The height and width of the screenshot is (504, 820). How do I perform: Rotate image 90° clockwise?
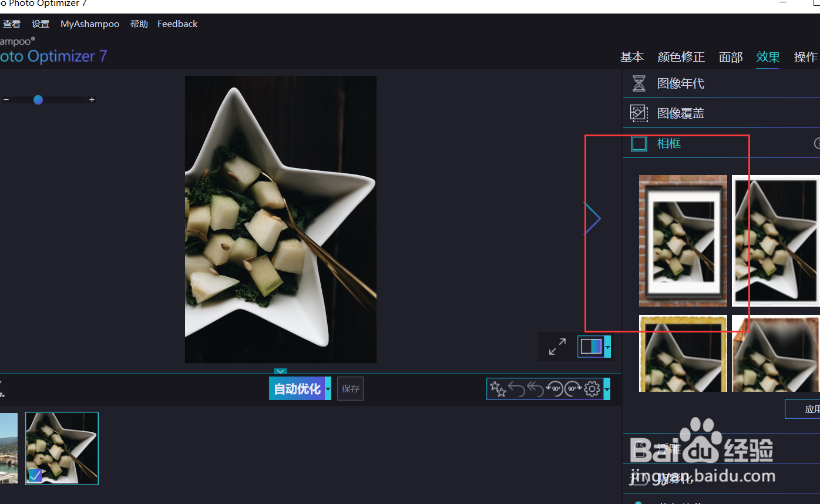pyautogui.click(x=573, y=389)
